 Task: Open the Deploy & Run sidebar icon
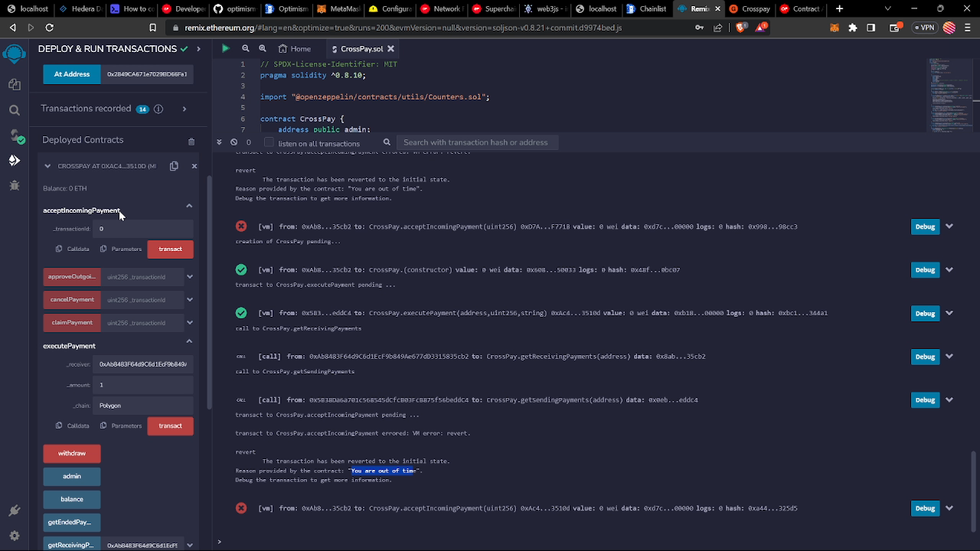(14, 160)
